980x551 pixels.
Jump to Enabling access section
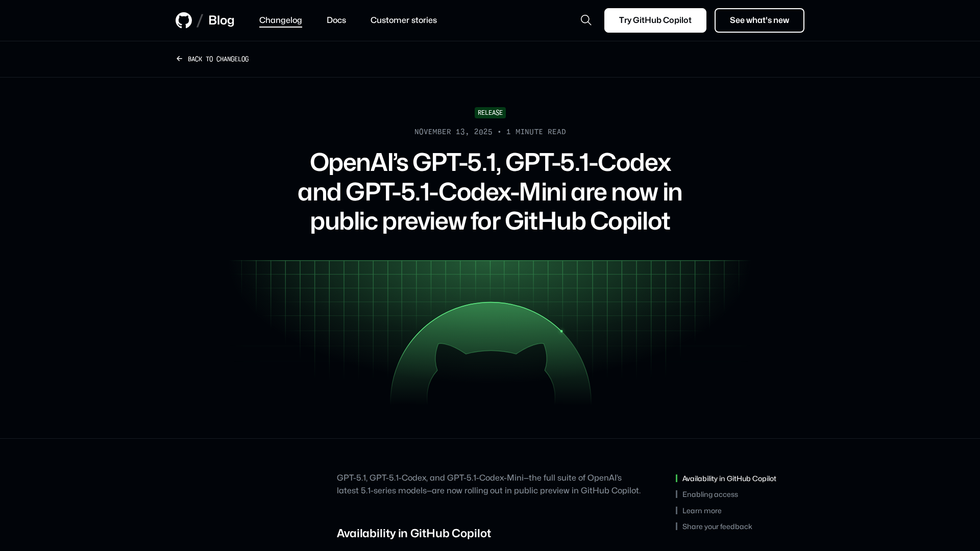click(710, 494)
